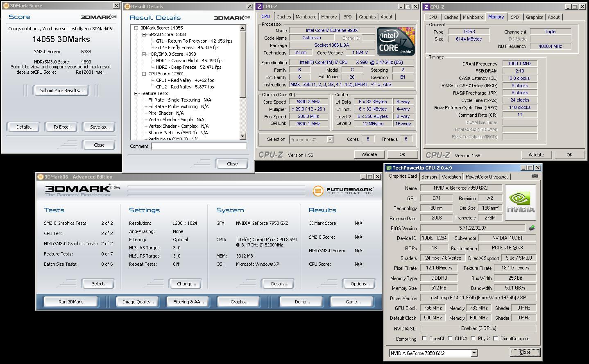
Task: Click the Result Details window title icon
Action: coord(127,7)
